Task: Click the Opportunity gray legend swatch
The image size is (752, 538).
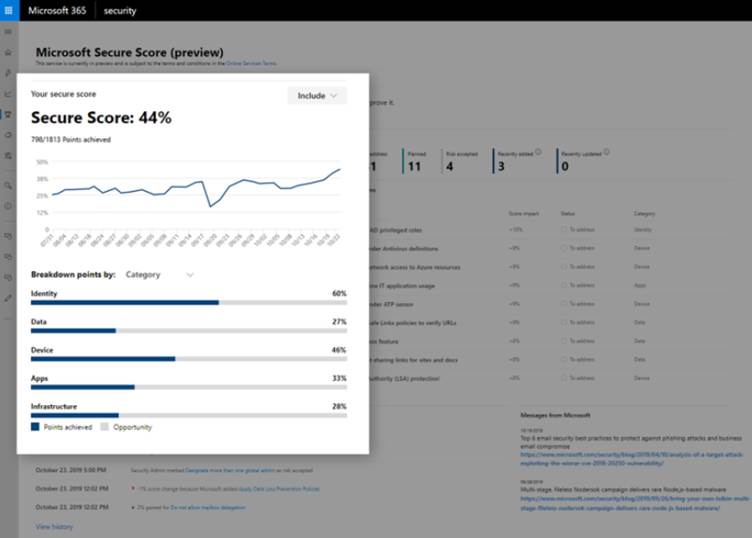Action: click(105, 427)
